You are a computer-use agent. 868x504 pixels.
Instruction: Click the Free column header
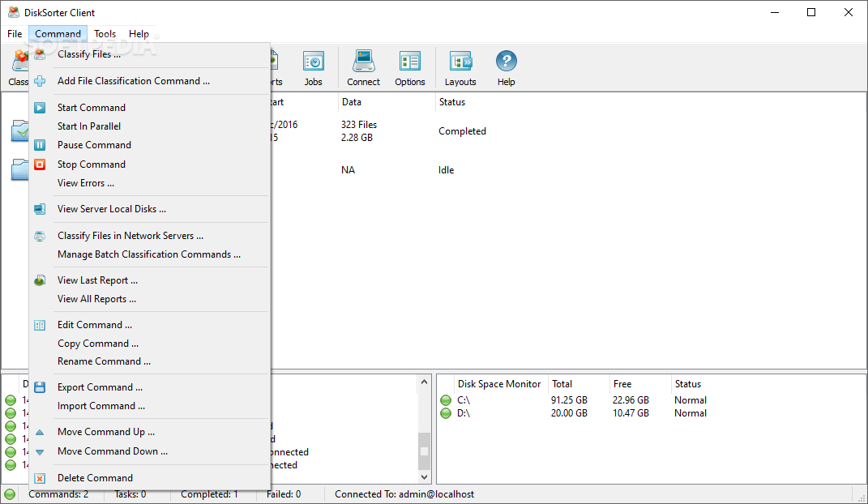click(622, 384)
